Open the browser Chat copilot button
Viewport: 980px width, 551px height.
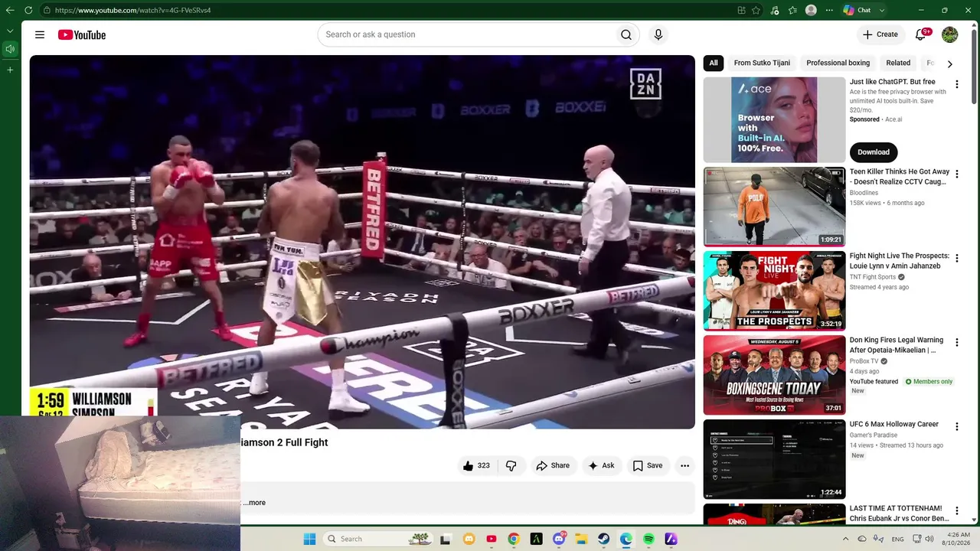coord(857,10)
